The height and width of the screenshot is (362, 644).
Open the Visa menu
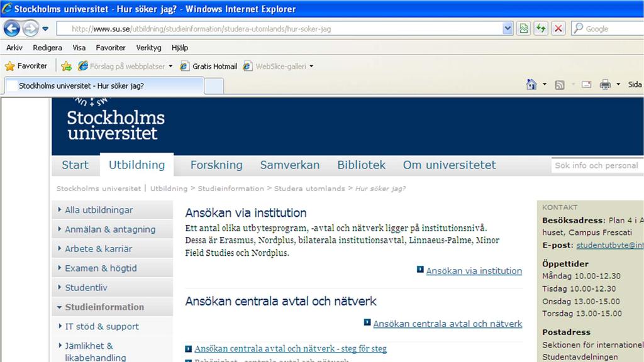coord(79,48)
